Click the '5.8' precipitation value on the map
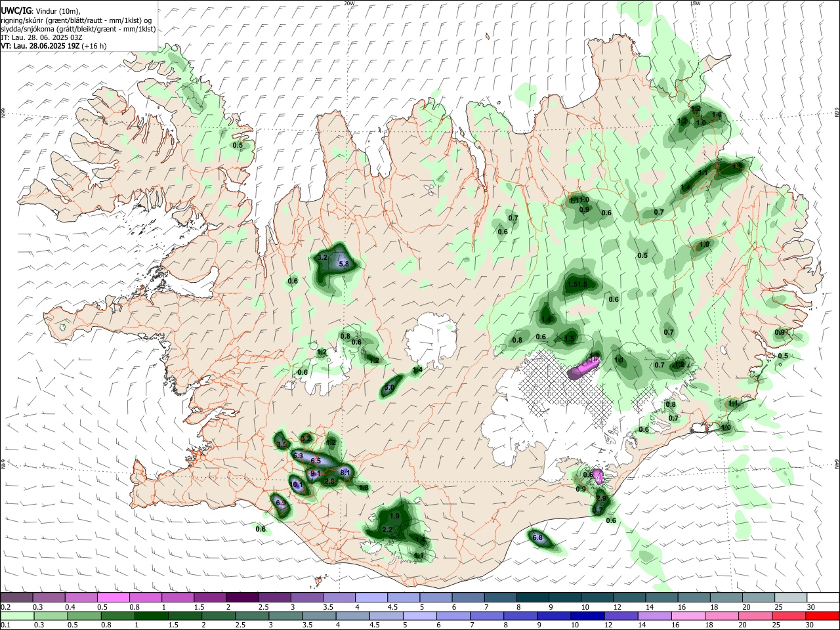 click(x=344, y=264)
